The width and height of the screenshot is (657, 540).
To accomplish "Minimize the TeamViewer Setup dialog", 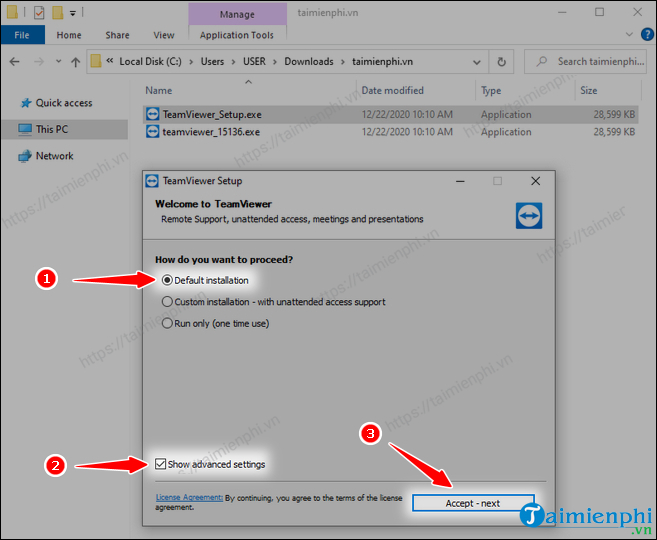I will (x=460, y=181).
